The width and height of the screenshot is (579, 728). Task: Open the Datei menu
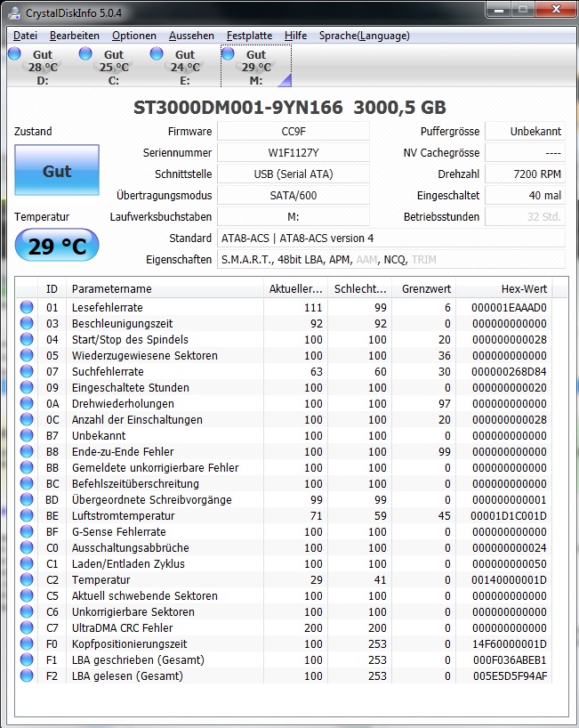[25, 36]
